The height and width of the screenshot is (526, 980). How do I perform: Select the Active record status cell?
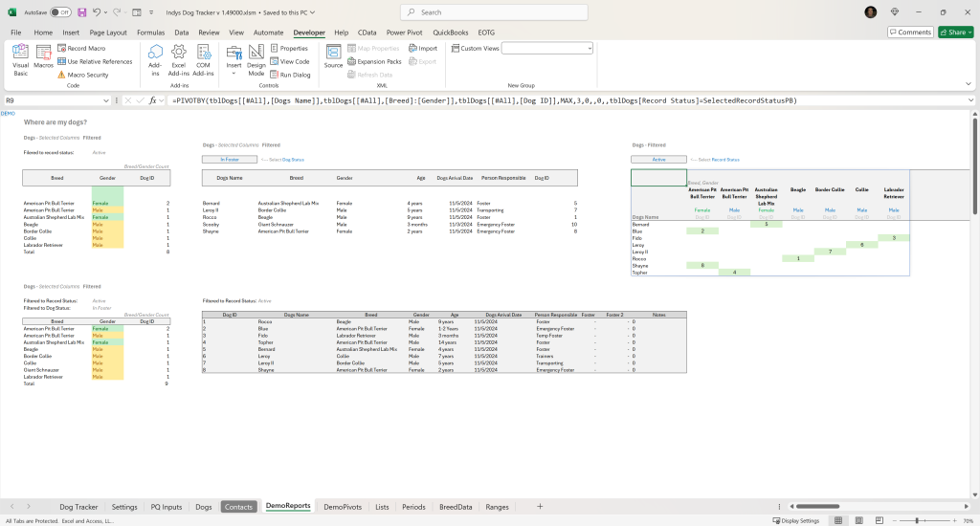point(658,160)
